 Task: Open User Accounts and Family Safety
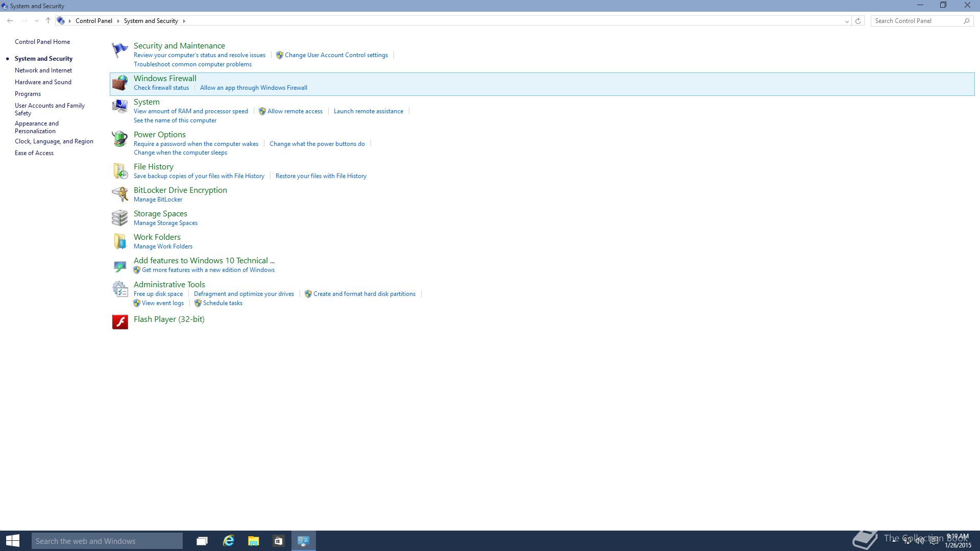(50, 109)
